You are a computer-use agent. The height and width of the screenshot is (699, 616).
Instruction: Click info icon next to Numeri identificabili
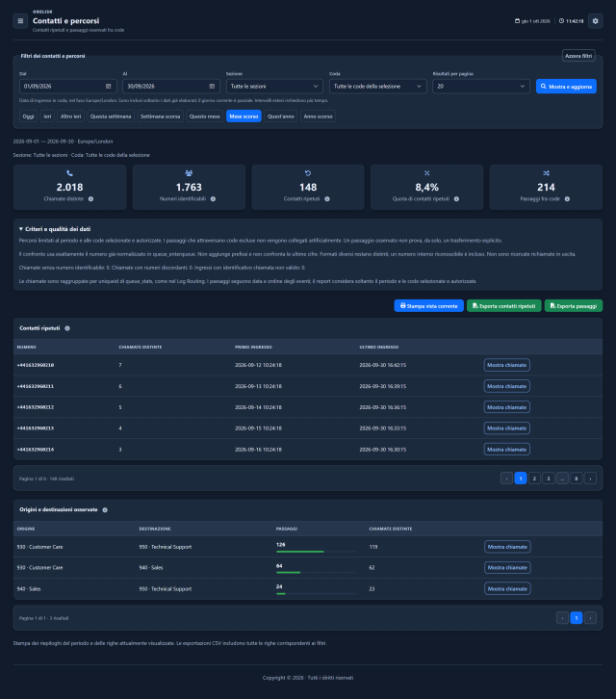[213, 199]
